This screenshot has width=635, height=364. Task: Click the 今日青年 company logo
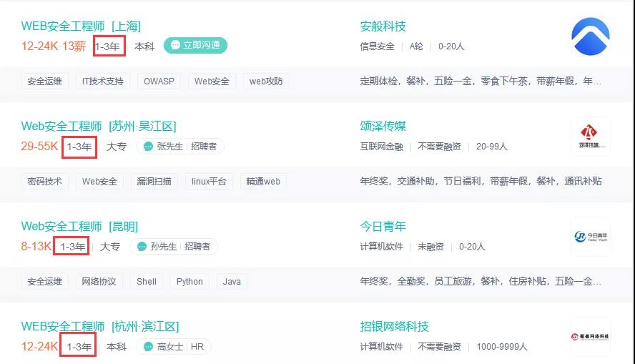[590, 237]
